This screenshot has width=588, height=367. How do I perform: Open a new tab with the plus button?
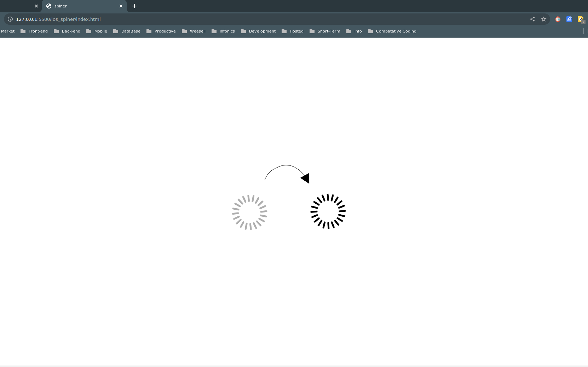click(134, 6)
